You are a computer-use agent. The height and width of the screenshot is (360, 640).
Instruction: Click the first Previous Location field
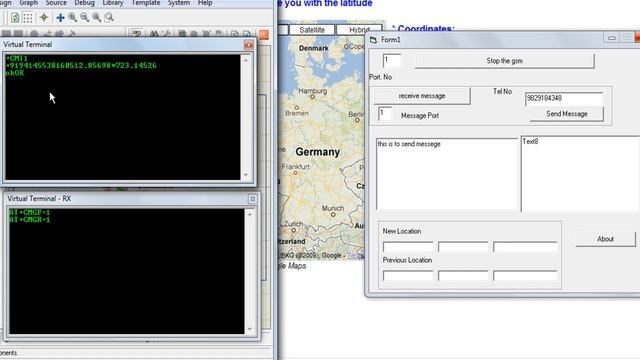click(x=408, y=276)
